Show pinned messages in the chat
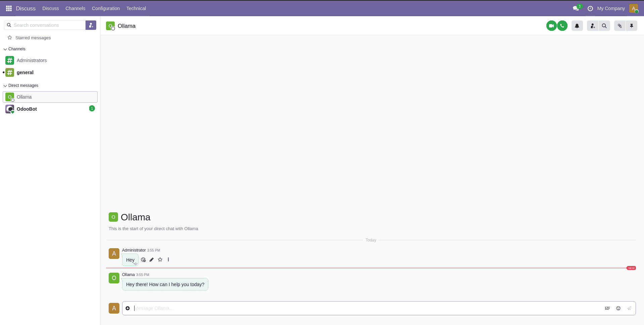Viewport: 644px width, 325px height. pos(632,25)
